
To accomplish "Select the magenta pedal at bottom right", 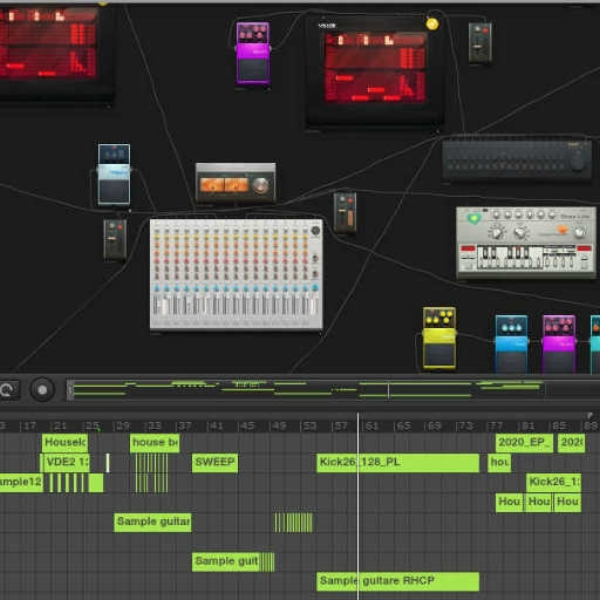I will [559, 343].
